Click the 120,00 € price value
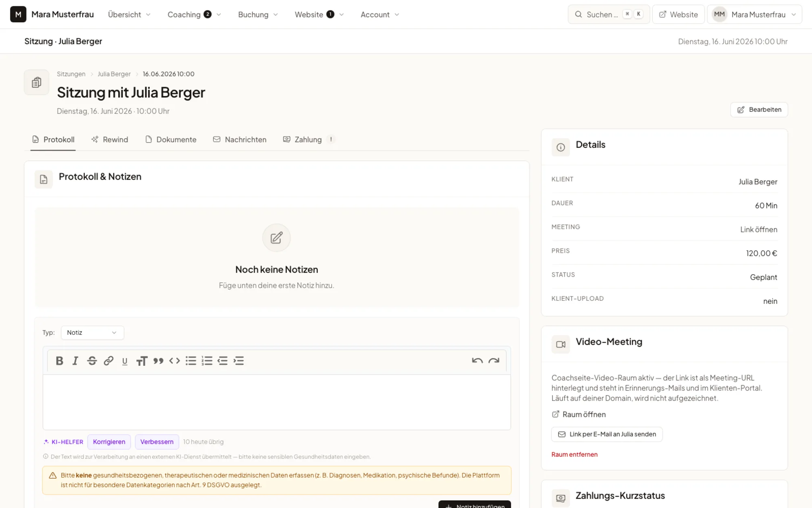Image resolution: width=812 pixels, height=508 pixels. coord(761,253)
